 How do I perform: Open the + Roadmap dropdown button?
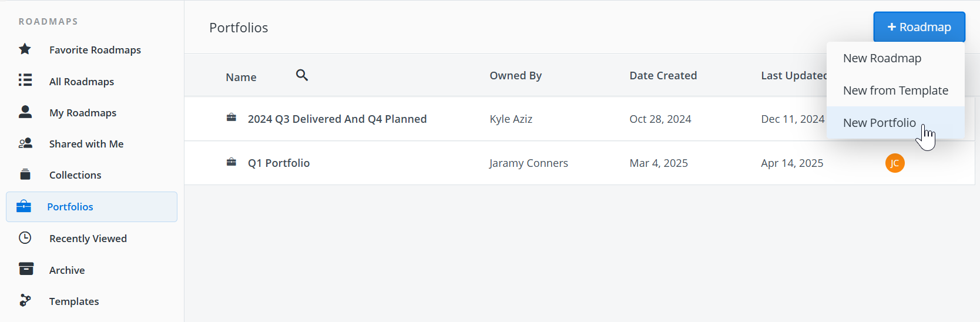[x=919, y=27]
